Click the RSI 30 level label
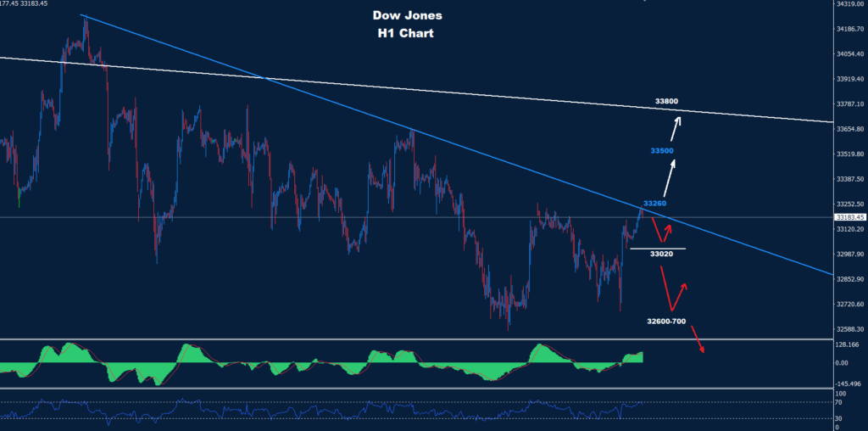 840,419
